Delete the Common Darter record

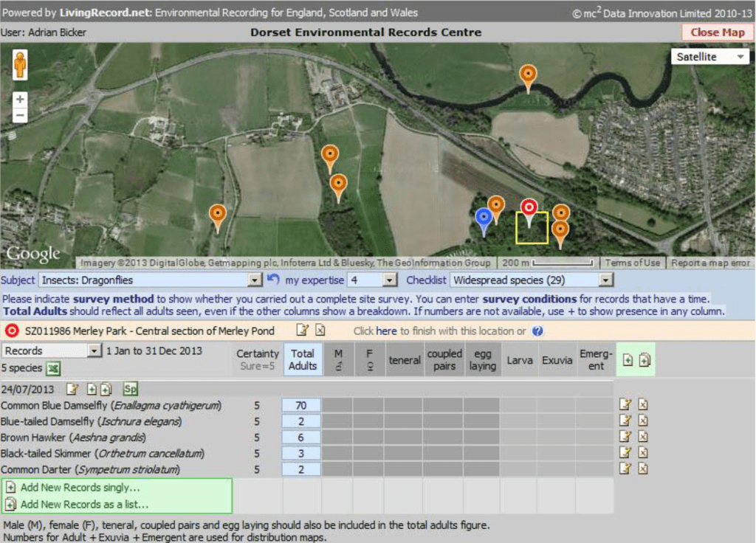coord(643,469)
